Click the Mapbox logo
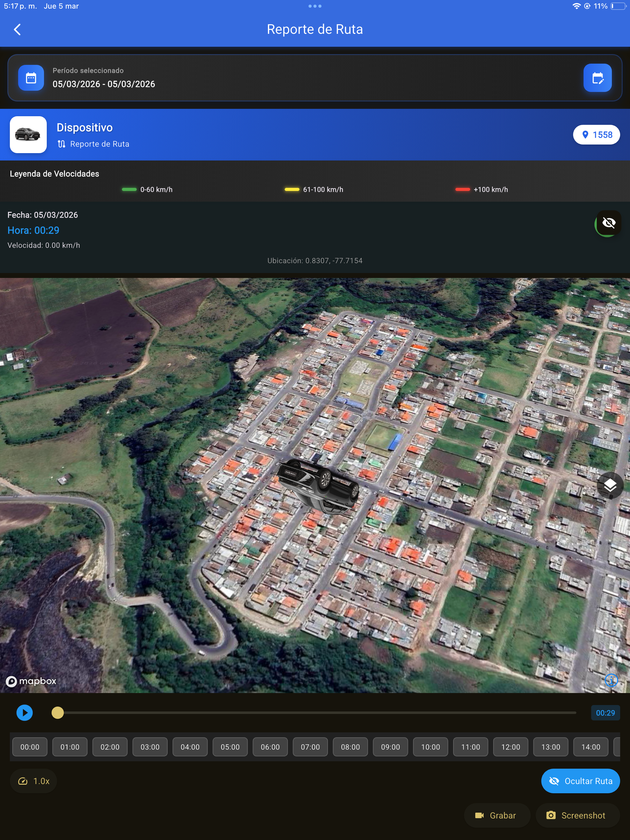Image resolution: width=630 pixels, height=840 pixels. pos(31,681)
